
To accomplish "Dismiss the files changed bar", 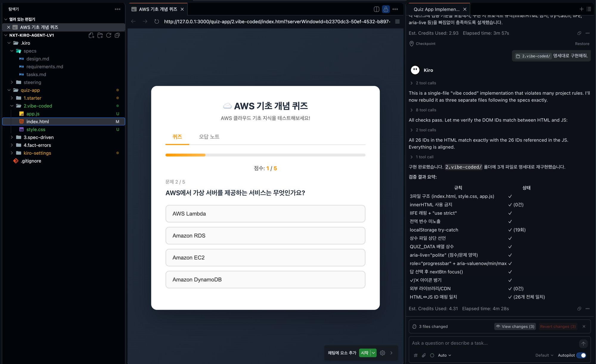I will coord(584,326).
